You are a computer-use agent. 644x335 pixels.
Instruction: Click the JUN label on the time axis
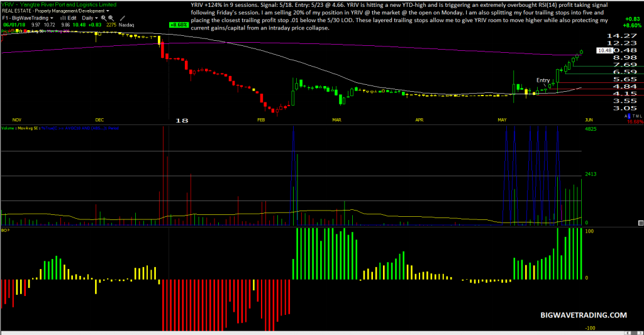click(589, 120)
